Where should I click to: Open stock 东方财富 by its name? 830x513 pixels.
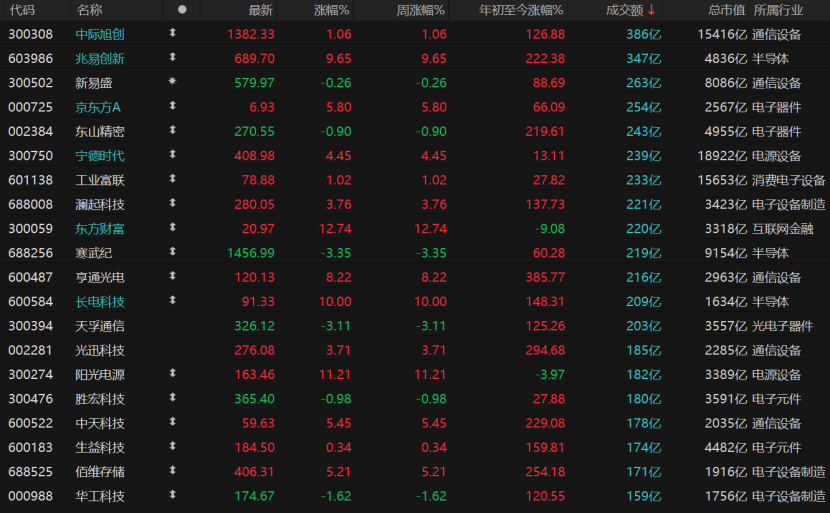(x=100, y=229)
